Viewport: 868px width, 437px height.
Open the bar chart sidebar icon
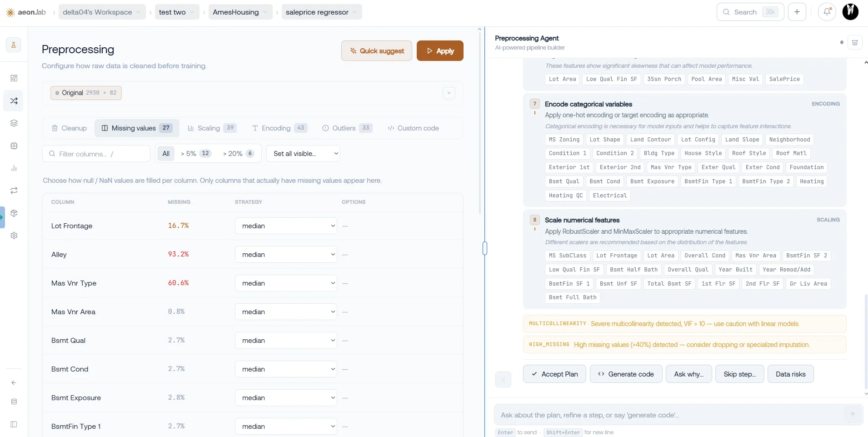[14, 168]
